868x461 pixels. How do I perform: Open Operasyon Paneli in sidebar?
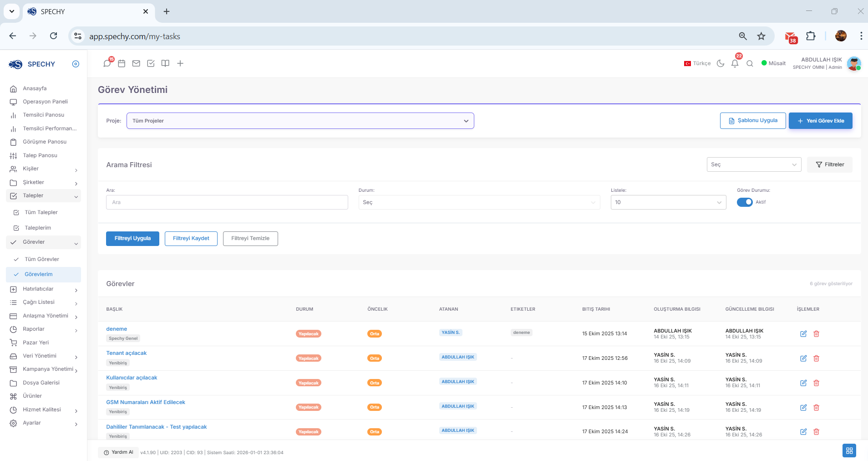(45, 102)
